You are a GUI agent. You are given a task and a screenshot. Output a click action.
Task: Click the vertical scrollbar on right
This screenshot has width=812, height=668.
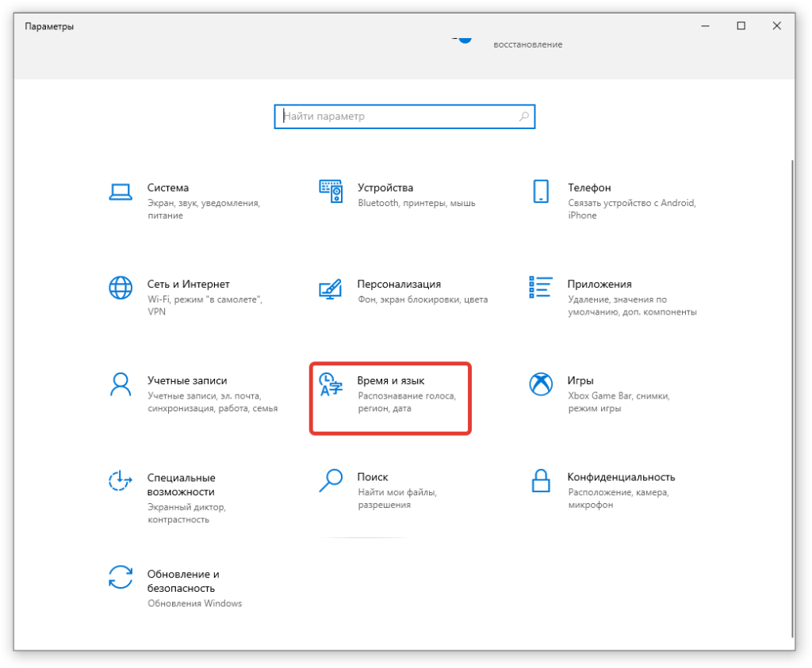tap(792, 396)
